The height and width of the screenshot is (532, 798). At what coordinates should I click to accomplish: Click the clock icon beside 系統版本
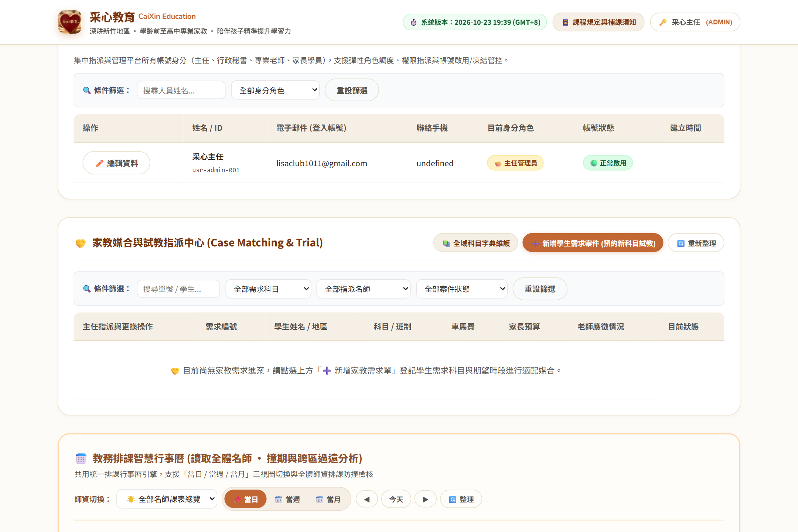tap(414, 23)
